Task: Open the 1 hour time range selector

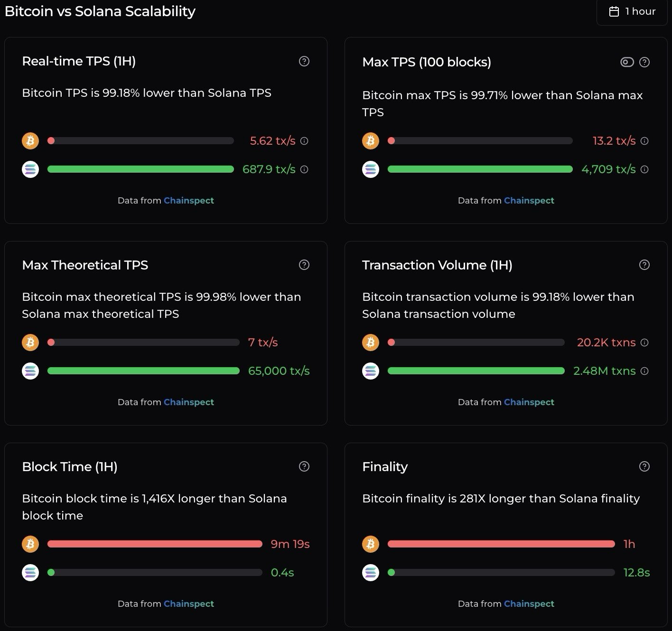Action: click(632, 11)
